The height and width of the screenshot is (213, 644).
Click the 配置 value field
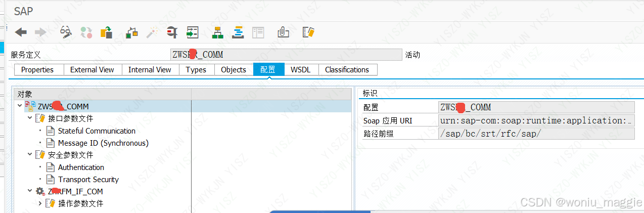[x=536, y=107]
